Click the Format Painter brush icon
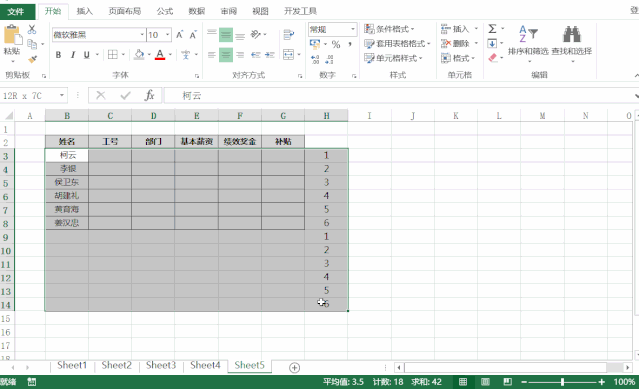This screenshot has width=639, height=389. [32, 59]
